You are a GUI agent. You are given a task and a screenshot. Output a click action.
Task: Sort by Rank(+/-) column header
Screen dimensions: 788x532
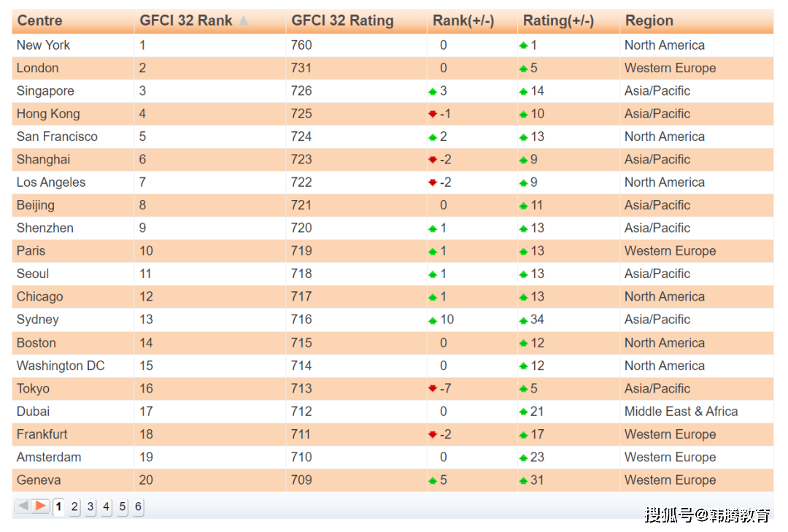click(x=463, y=21)
